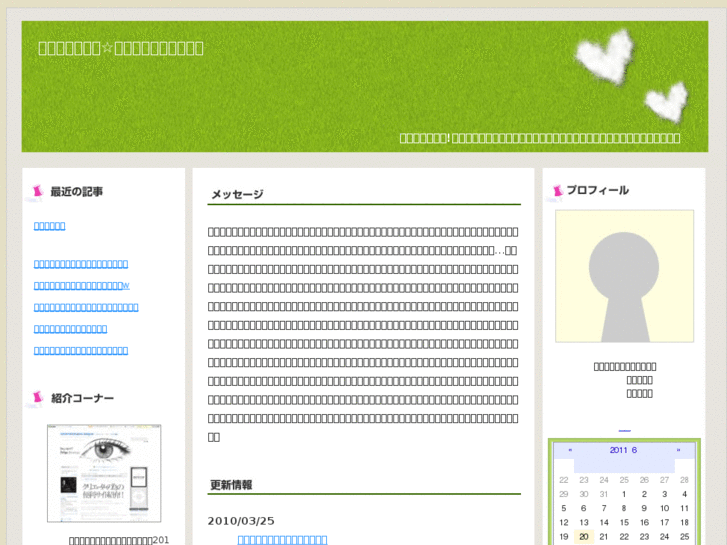This screenshot has height=545, width=727.
Task: Select greyed date 30 of previous month
Action: (584, 494)
